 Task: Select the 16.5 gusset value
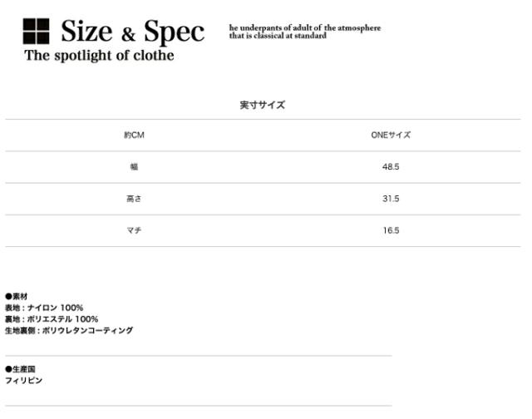391,230
